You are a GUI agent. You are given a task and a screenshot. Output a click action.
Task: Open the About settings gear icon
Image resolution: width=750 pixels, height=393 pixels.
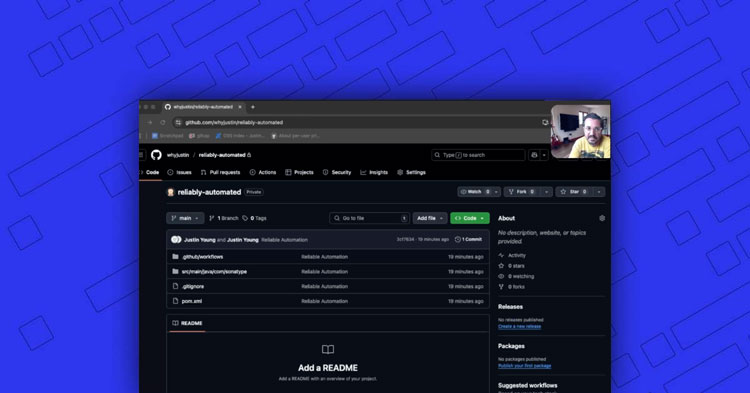click(x=602, y=218)
